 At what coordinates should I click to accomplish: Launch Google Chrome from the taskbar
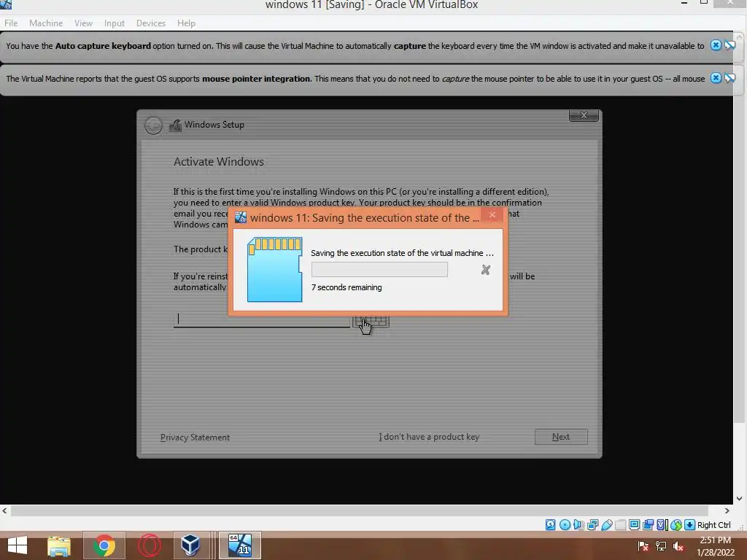pyautogui.click(x=104, y=545)
